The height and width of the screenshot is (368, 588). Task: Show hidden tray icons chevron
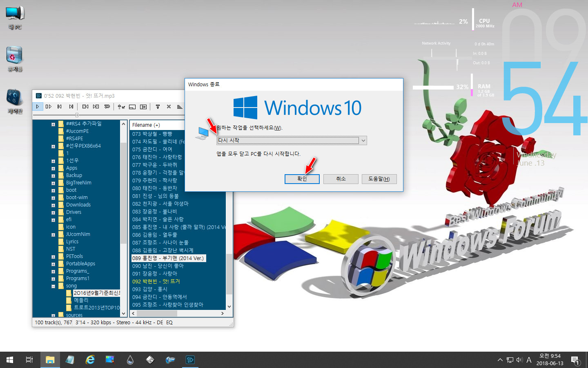pos(500,360)
